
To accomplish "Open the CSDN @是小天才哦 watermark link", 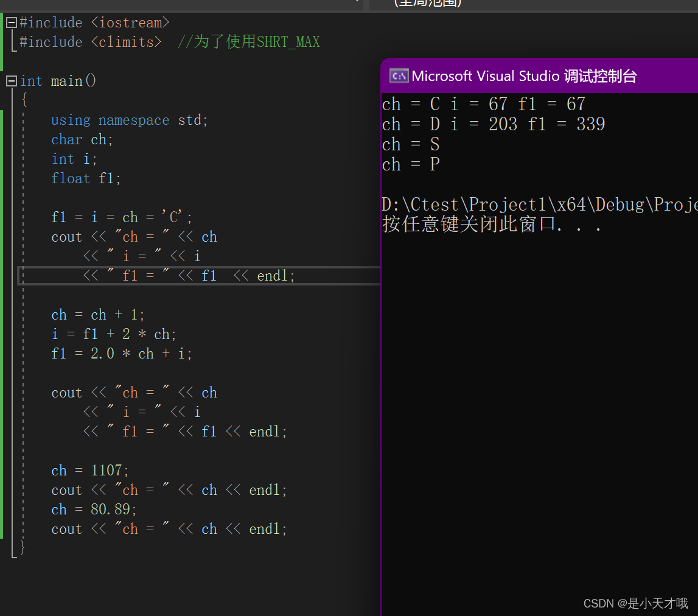I will 635,603.
